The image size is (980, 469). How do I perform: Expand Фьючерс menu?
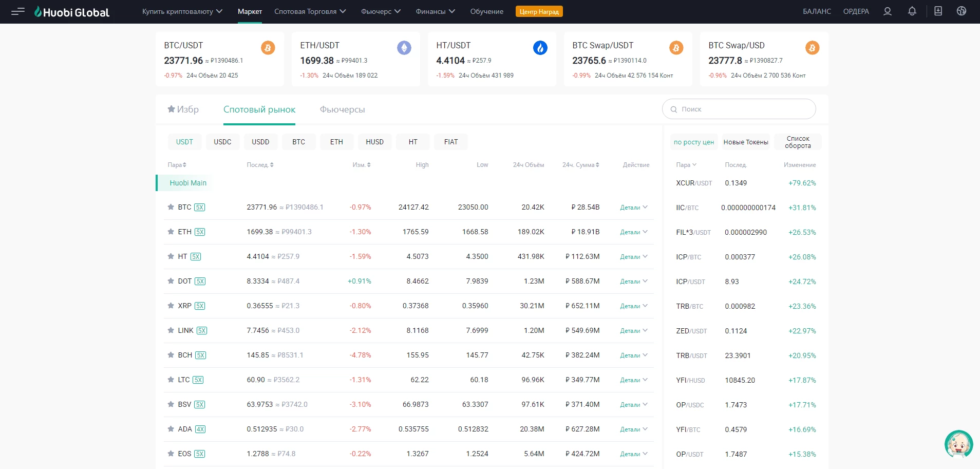(381, 11)
